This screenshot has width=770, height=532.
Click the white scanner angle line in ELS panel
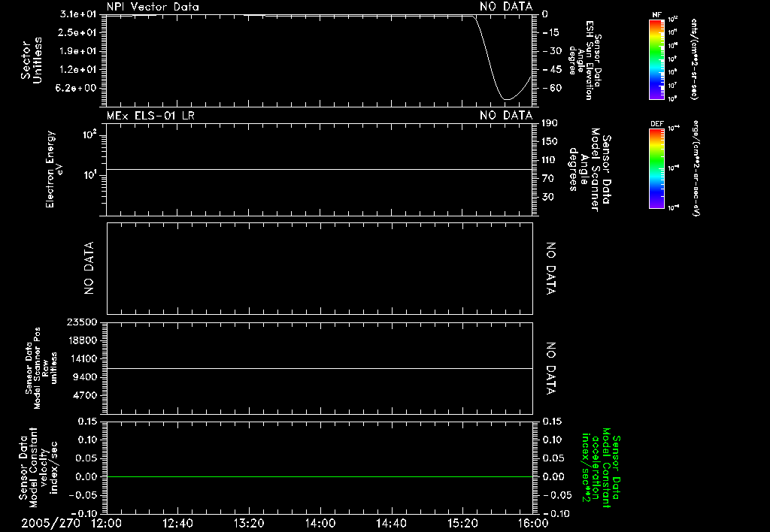point(320,169)
